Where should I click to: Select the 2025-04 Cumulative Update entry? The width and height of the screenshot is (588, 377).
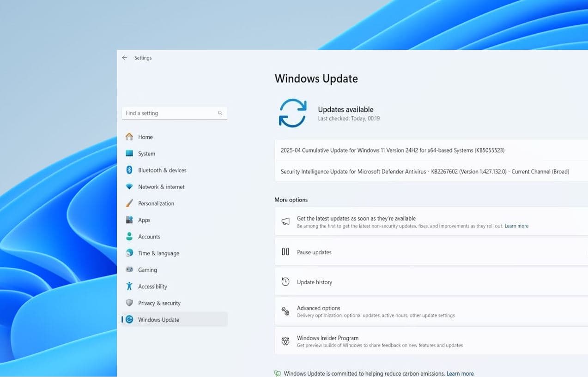(x=393, y=150)
